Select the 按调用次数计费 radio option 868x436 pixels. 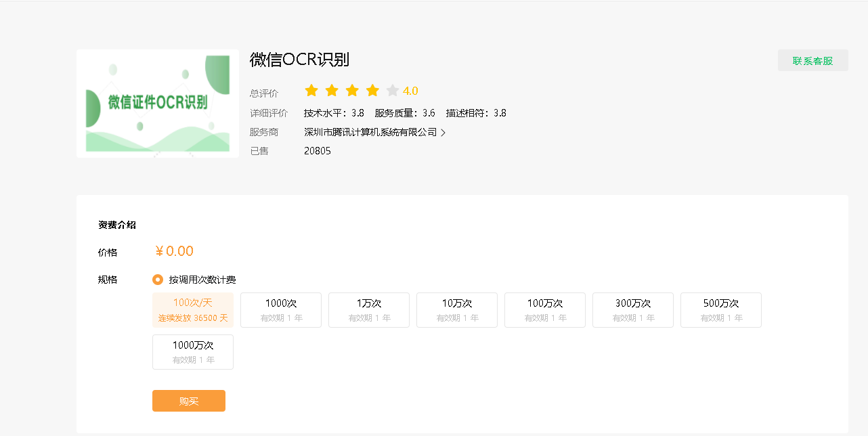pyautogui.click(x=158, y=280)
